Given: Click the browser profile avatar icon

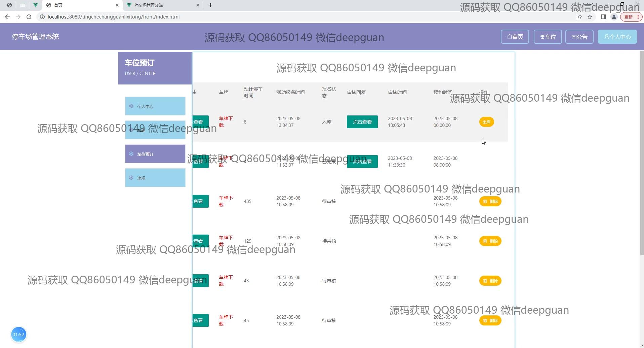Looking at the screenshot, I should pyautogui.click(x=614, y=17).
